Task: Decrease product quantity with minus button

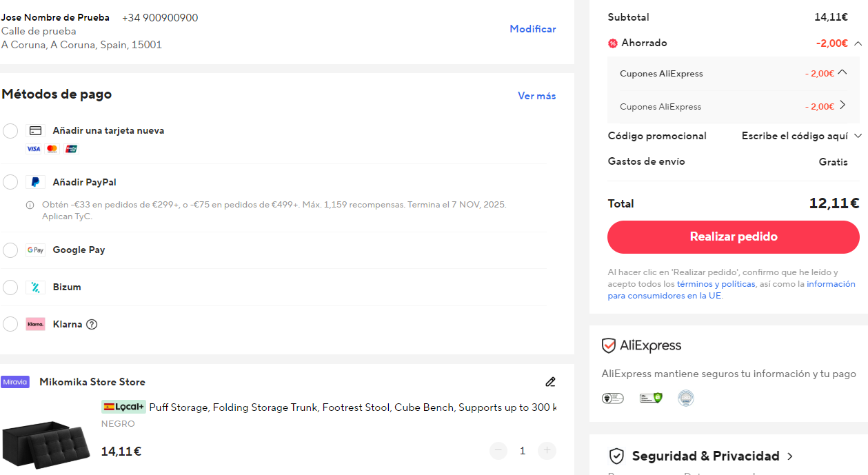Action: click(498, 451)
